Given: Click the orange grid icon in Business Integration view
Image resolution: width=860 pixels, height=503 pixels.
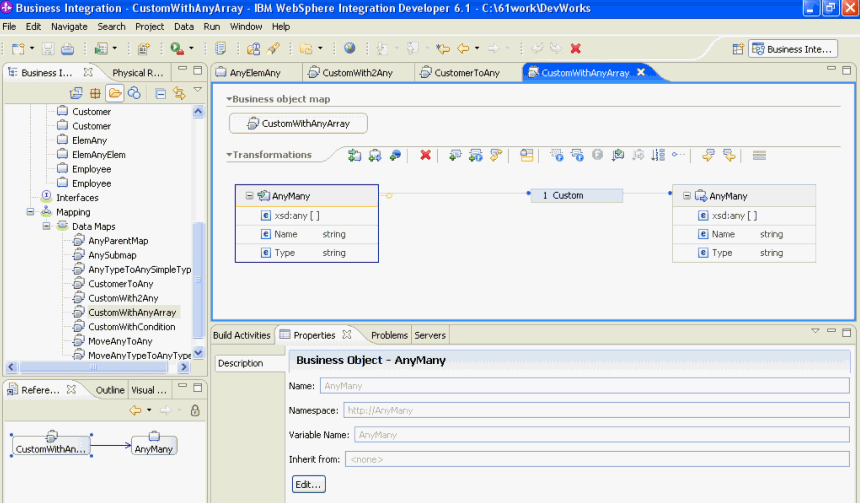Looking at the screenshot, I should pos(95,93).
